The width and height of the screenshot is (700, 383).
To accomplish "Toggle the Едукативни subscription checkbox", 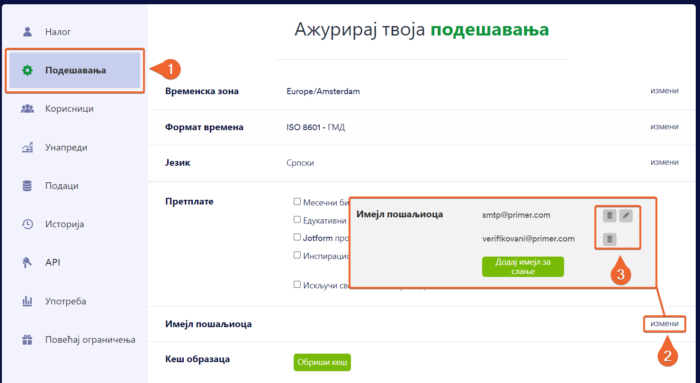I will coord(297,219).
